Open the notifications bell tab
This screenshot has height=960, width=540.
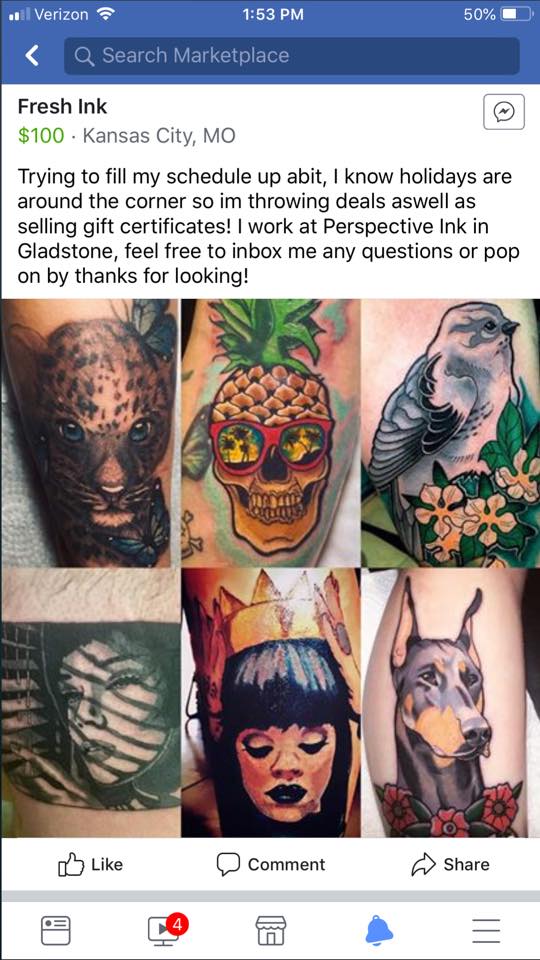tap(380, 931)
